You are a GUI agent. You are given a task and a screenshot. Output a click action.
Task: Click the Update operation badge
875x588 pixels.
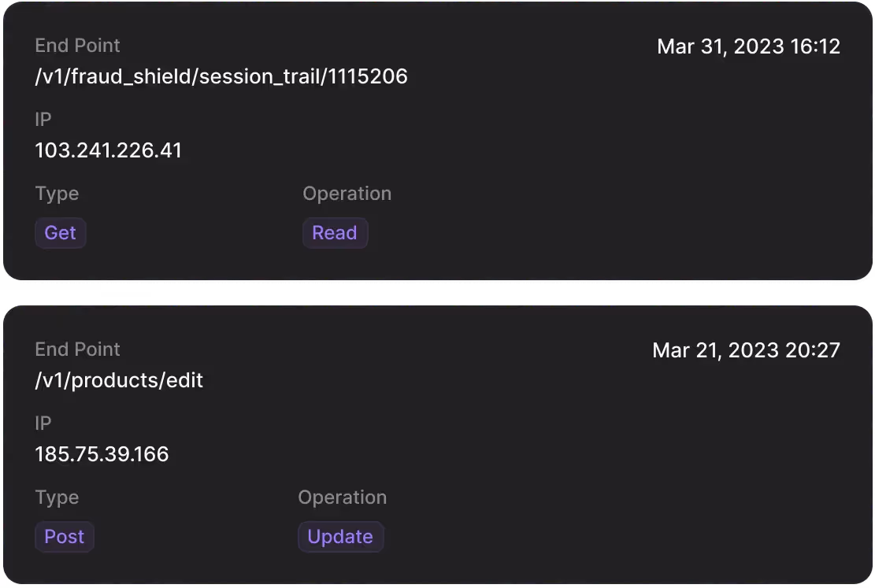tap(340, 537)
